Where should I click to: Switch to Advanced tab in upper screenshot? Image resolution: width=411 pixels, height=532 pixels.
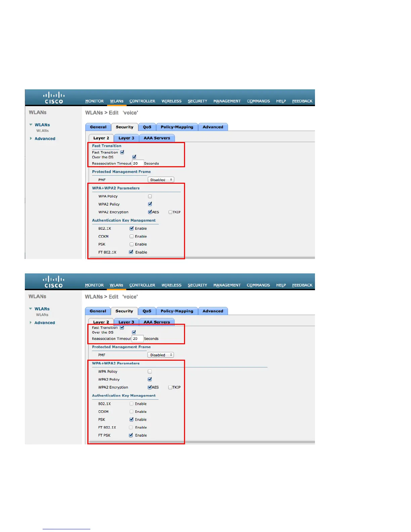coord(213,127)
